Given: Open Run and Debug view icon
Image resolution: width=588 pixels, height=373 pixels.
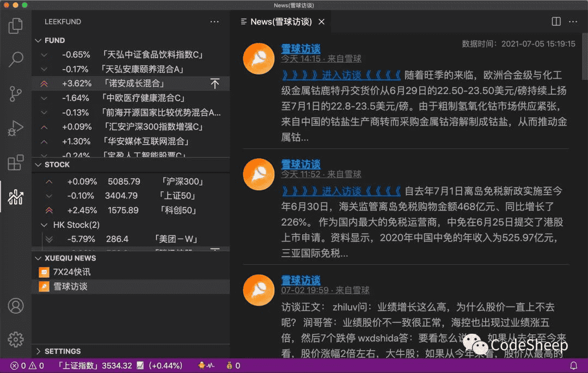Looking at the screenshot, I should click(15, 128).
